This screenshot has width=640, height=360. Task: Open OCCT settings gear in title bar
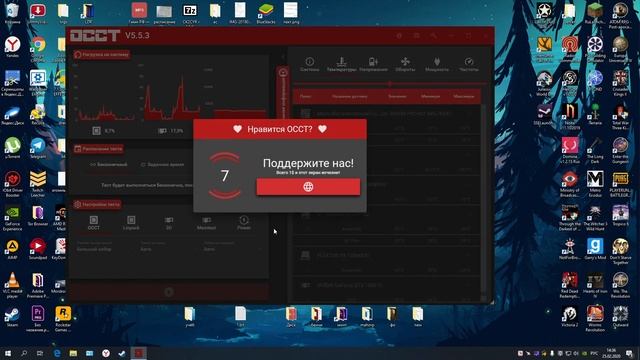[x=399, y=36]
